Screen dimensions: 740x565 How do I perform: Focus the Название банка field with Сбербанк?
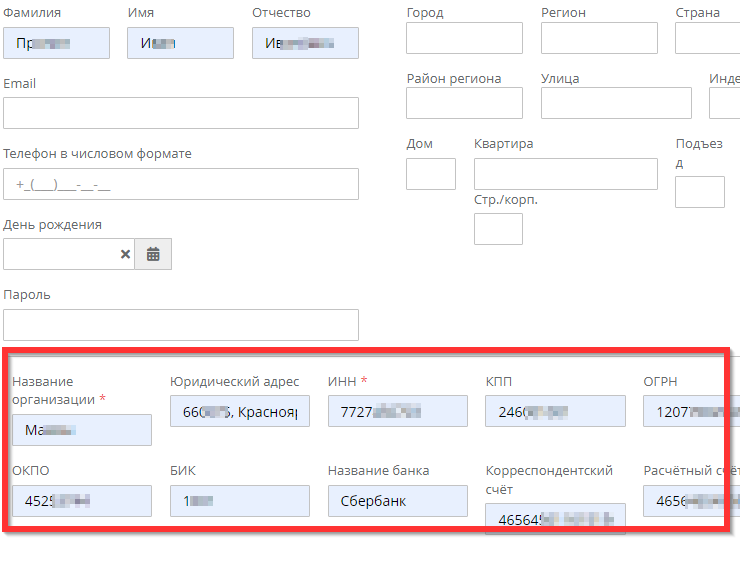[397, 501]
